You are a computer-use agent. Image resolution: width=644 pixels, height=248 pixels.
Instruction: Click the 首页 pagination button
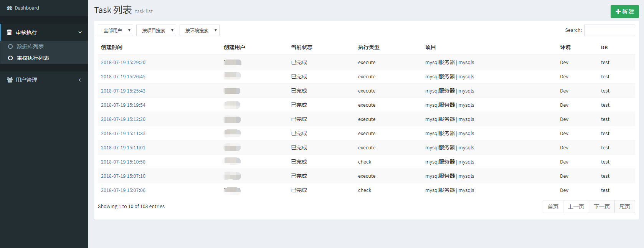click(x=553, y=207)
